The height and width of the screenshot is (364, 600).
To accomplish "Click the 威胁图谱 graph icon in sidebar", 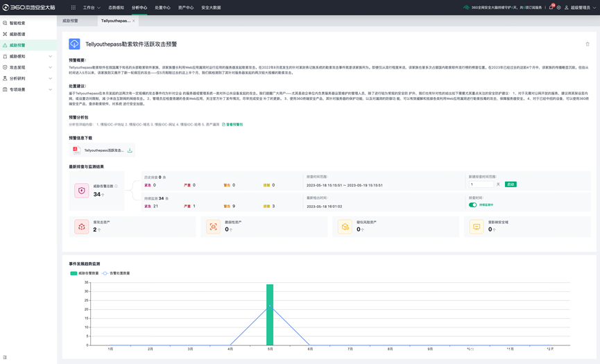I will tap(5, 34).
